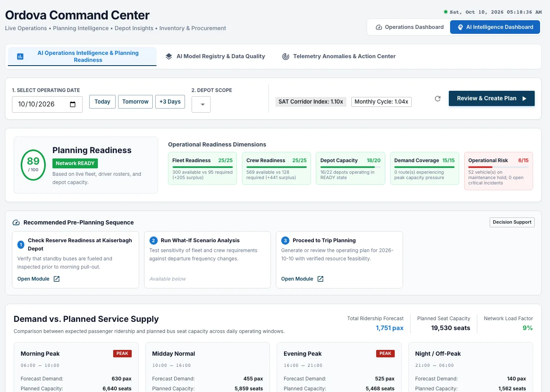Click the Telemetry Anomalies radar icon

point(285,57)
